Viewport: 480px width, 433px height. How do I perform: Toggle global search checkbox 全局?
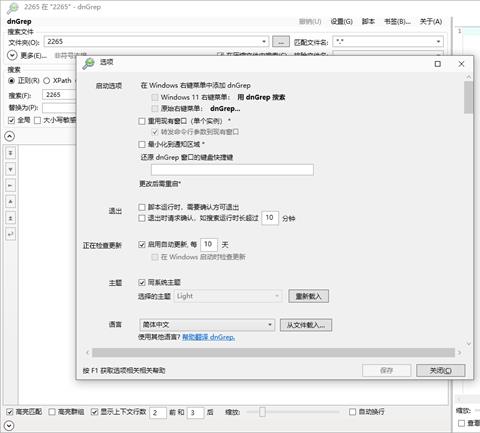(12, 120)
